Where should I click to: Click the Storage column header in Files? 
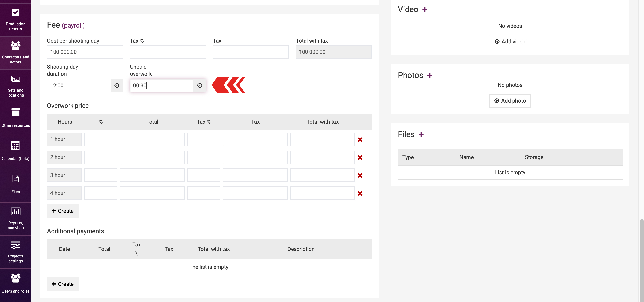point(558,157)
